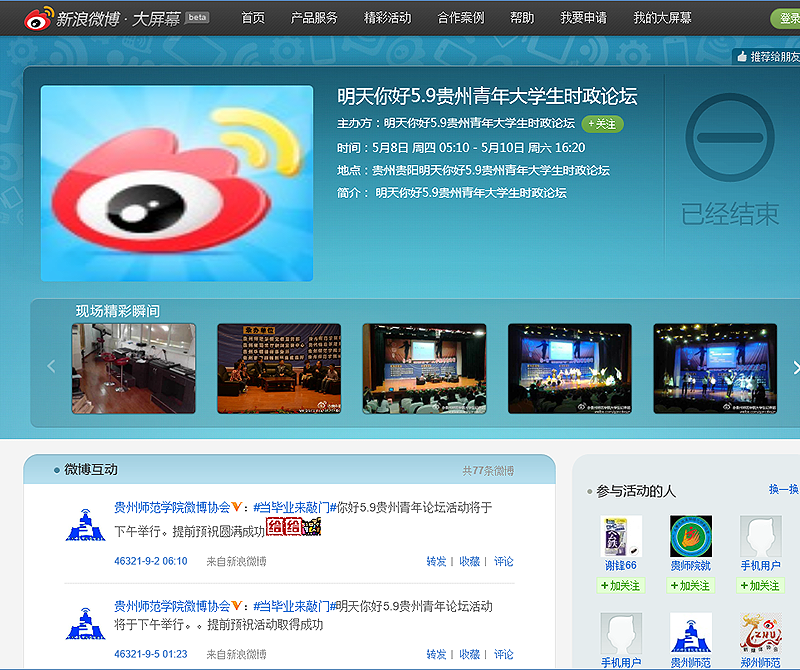Click the 共77条微博 post count

pos(488,470)
